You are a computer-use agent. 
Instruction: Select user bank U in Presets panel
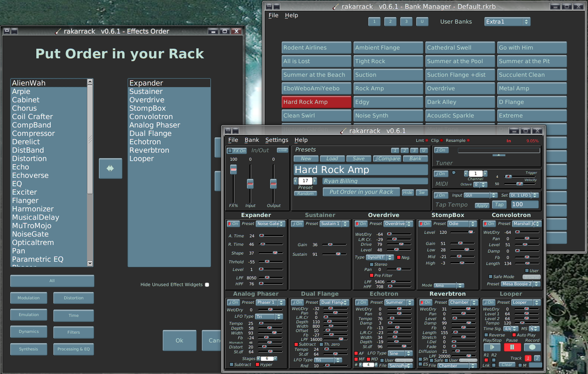point(424,150)
